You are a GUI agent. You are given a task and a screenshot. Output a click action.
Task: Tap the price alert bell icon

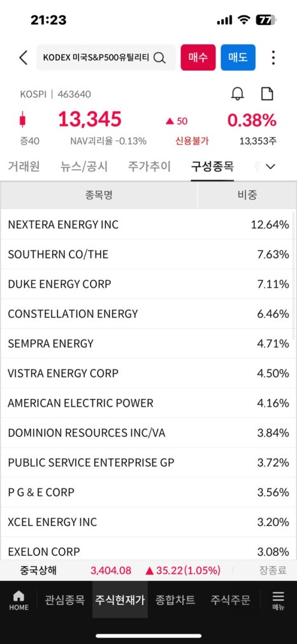point(238,94)
